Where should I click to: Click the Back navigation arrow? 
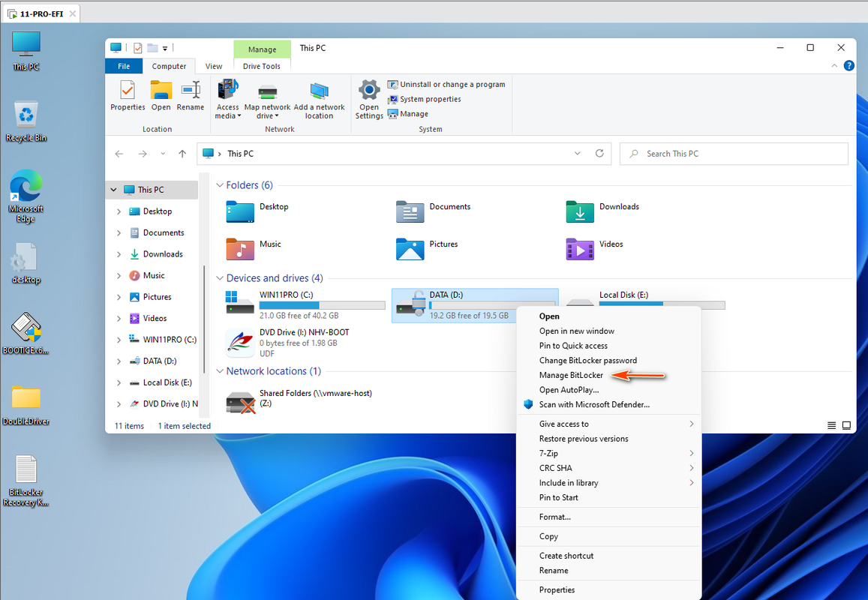tap(119, 153)
